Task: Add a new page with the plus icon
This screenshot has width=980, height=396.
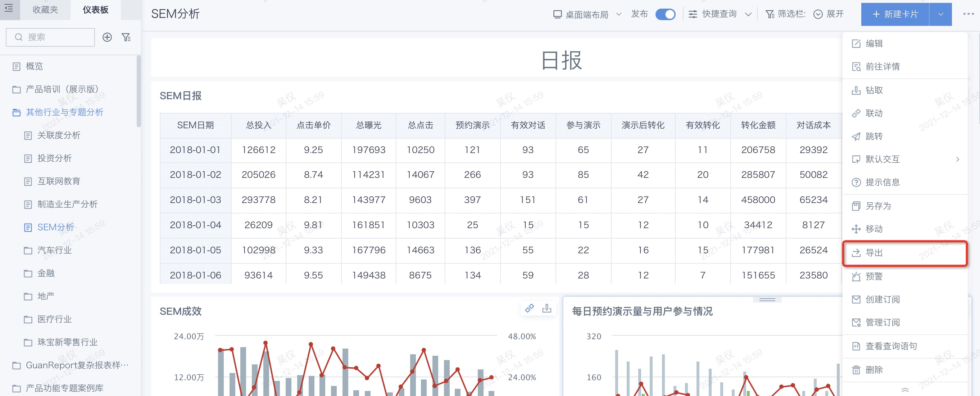Action: (x=107, y=37)
